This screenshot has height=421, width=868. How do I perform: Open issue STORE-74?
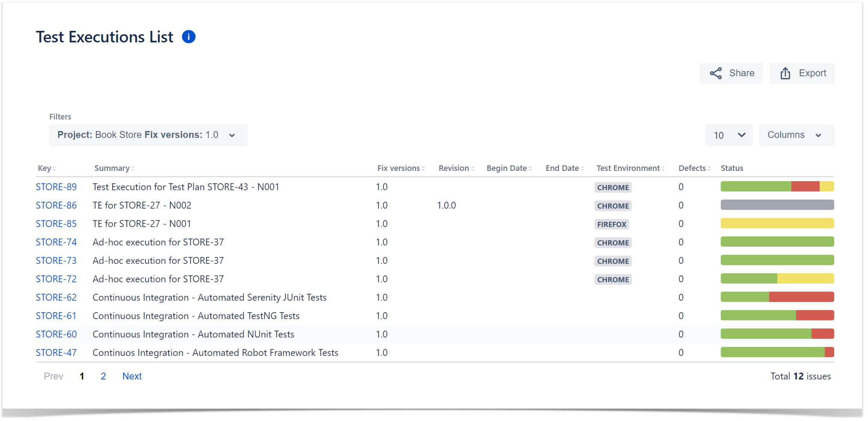56,242
